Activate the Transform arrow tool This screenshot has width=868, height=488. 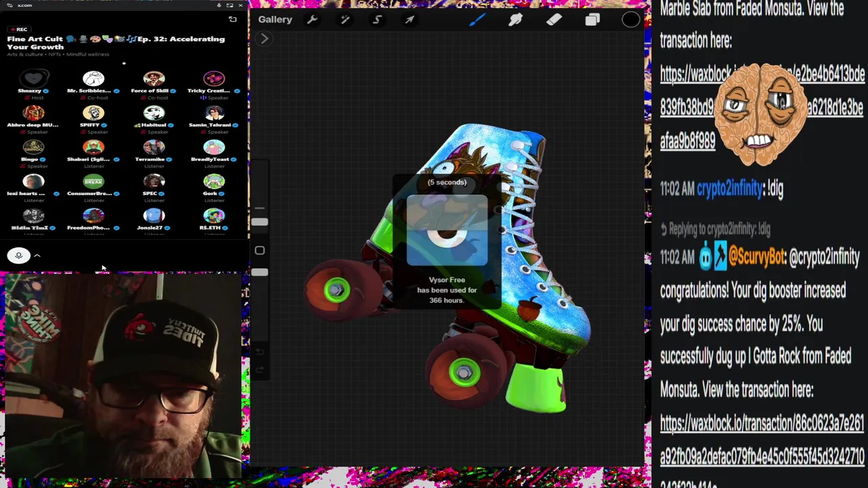tap(410, 20)
